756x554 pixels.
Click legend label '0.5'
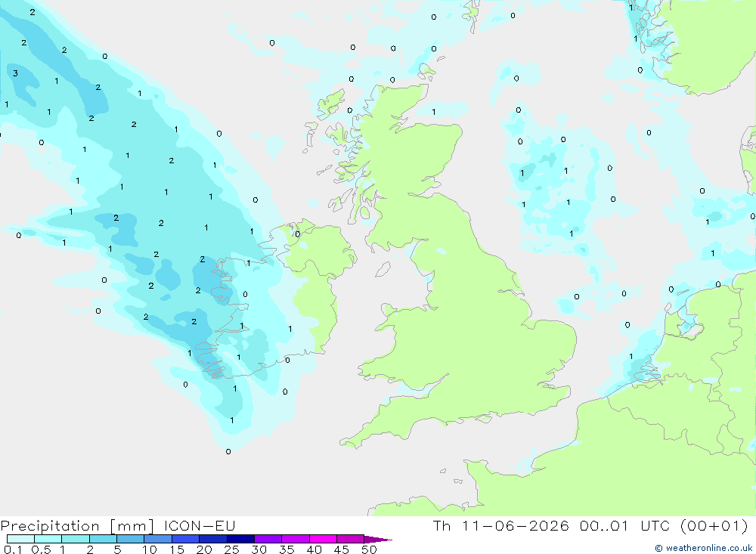[41, 549]
